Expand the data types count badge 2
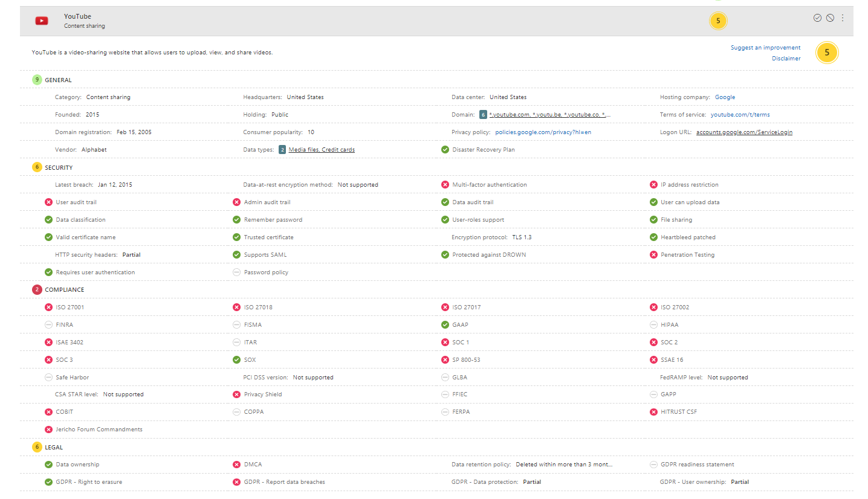 [282, 150]
